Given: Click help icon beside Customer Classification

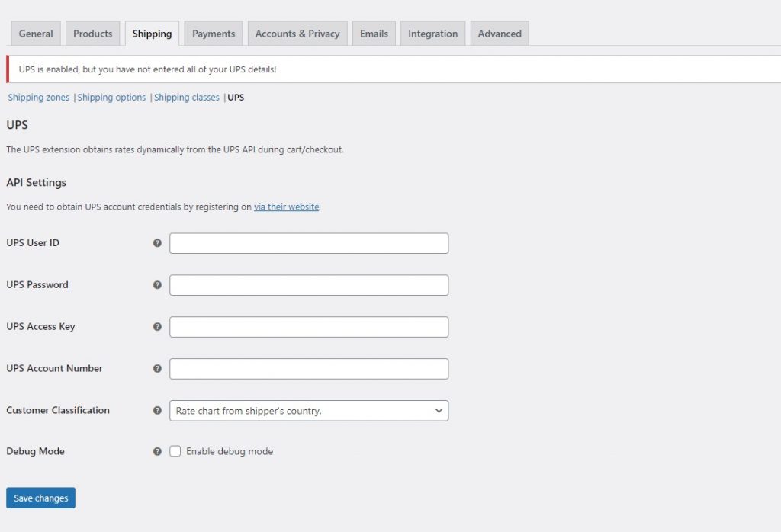Looking at the screenshot, I should 157,410.
